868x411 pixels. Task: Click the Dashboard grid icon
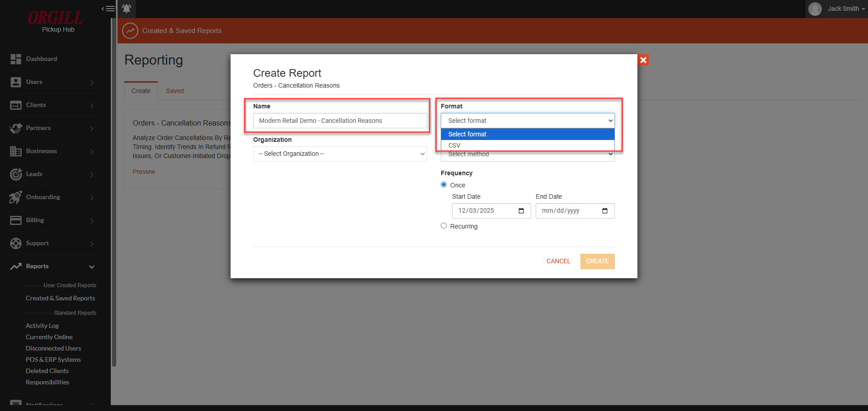(16, 59)
